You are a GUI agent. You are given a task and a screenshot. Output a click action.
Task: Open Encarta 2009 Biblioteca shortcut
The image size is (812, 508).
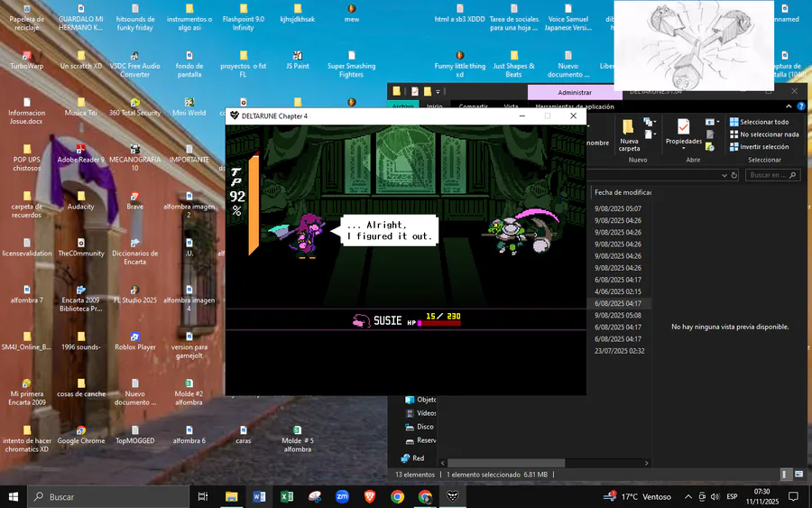click(81, 299)
